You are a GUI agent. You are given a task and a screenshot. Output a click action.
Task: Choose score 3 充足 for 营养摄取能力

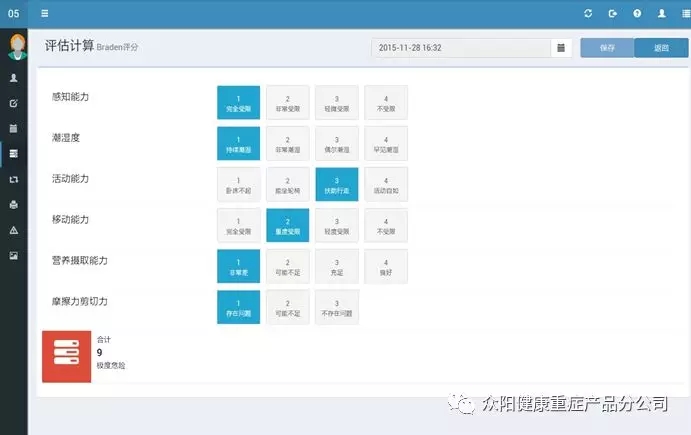[336, 266]
